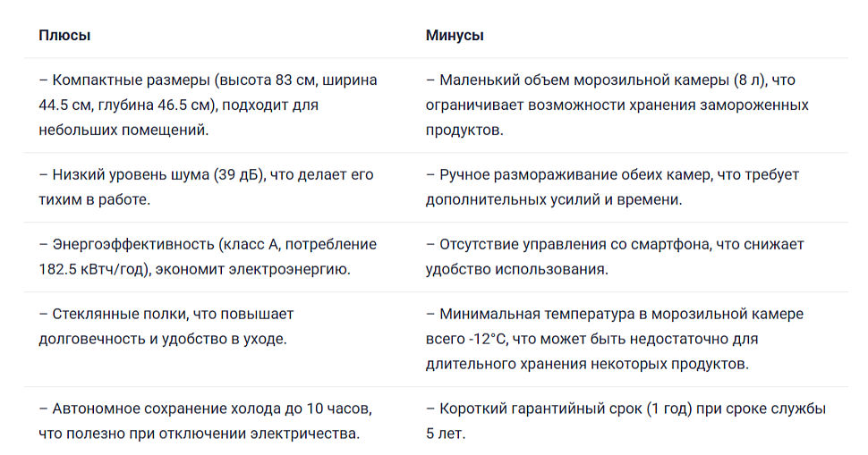Click the text 'дополнительных усилий и времени'
The height and width of the screenshot is (455, 868).
pos(553,199)
